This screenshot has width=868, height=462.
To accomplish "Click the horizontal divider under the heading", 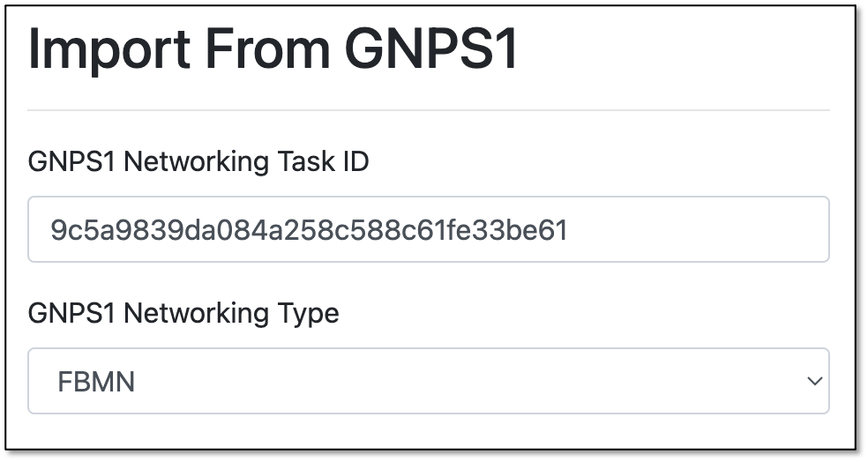I will click(x=429, y=110).
